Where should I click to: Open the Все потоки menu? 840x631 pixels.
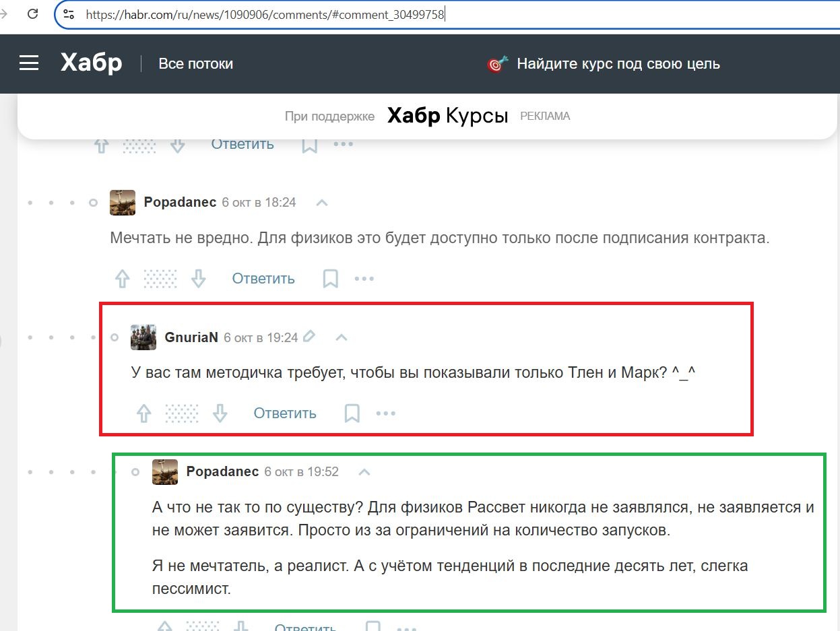point(196,64)
